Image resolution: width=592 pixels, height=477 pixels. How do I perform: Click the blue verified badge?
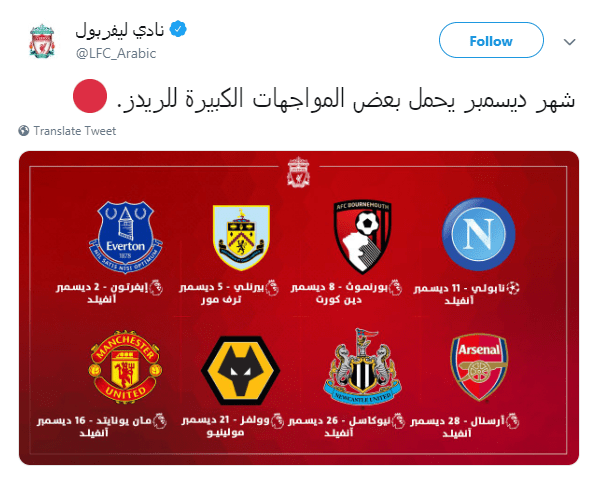pyautogui.click(x=178, y=29)
